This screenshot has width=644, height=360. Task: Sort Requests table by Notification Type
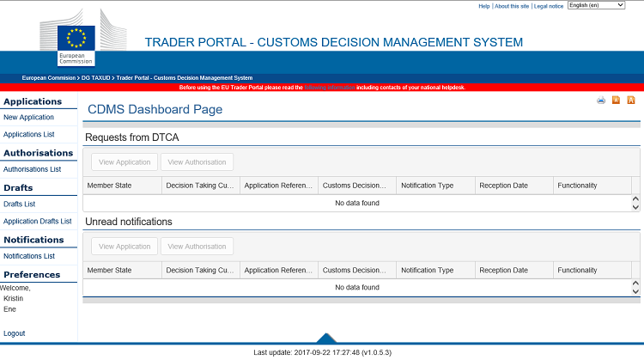(x=435, y=186)
